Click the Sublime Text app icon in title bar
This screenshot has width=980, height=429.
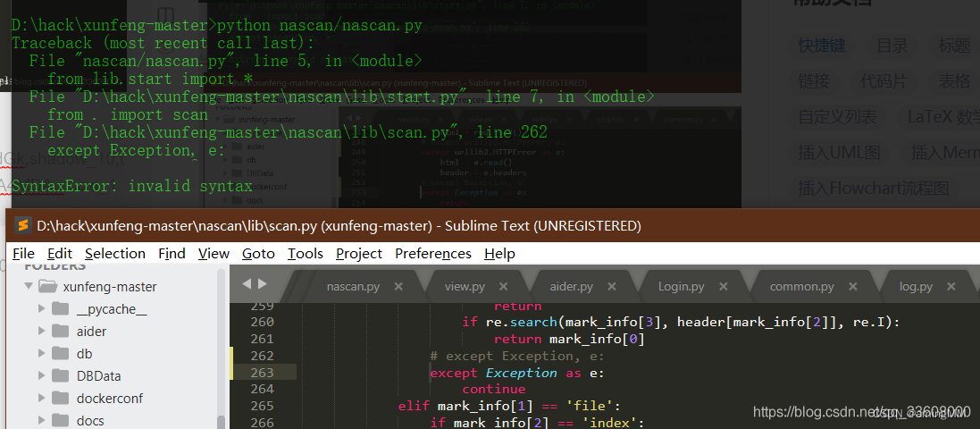pyautogui.click(x=23, y=226)
